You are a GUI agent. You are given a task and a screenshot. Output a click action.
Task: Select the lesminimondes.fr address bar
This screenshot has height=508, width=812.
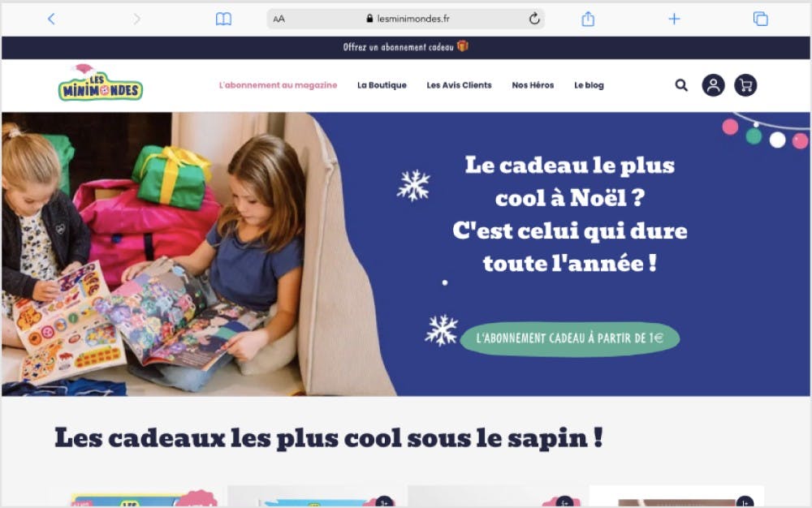pos(405,19)
